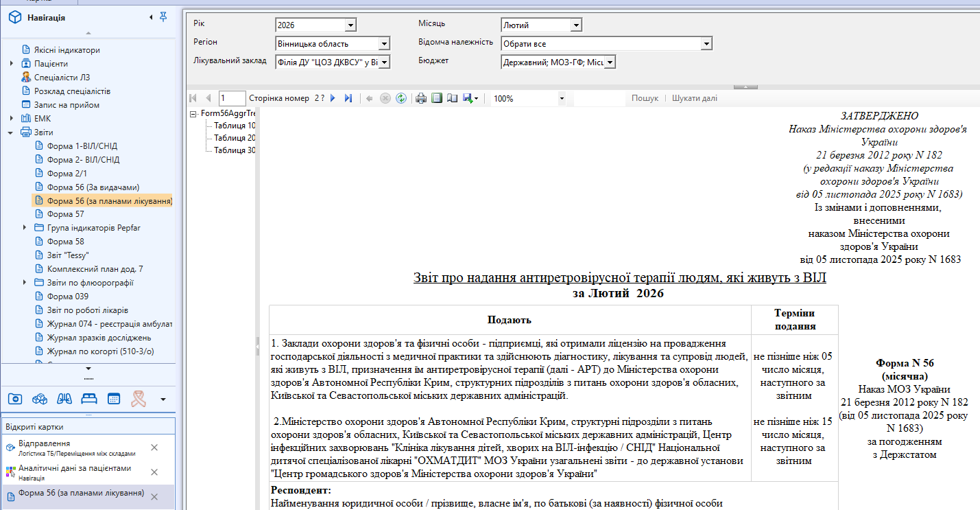Expand the ЕМК tree node
This screenshot has width=980, height=510.
tap(12, 119)
